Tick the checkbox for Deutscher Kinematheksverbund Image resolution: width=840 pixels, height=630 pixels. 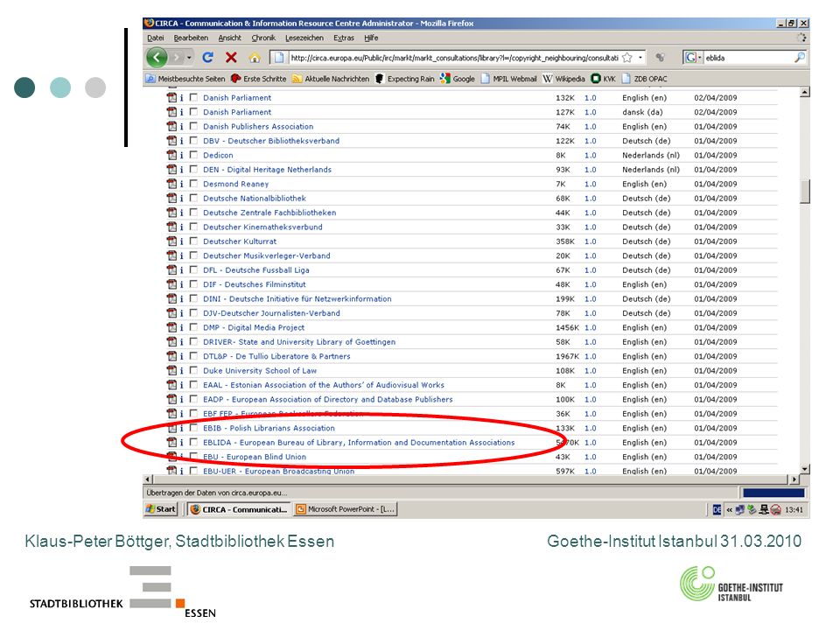[x=193, y=227]
